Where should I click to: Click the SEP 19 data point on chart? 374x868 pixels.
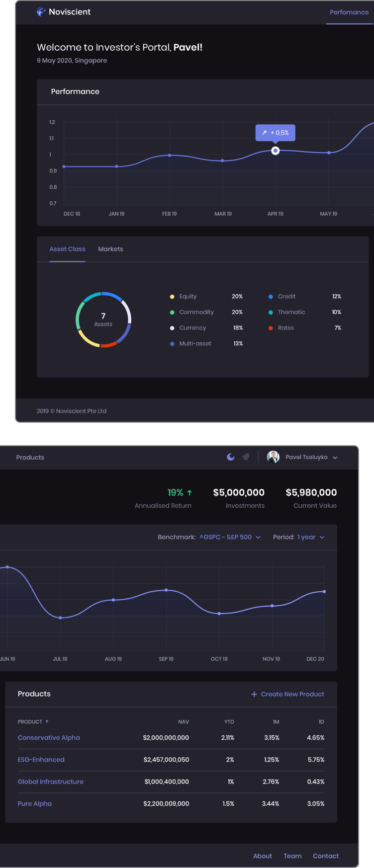[x=166, y=590]
